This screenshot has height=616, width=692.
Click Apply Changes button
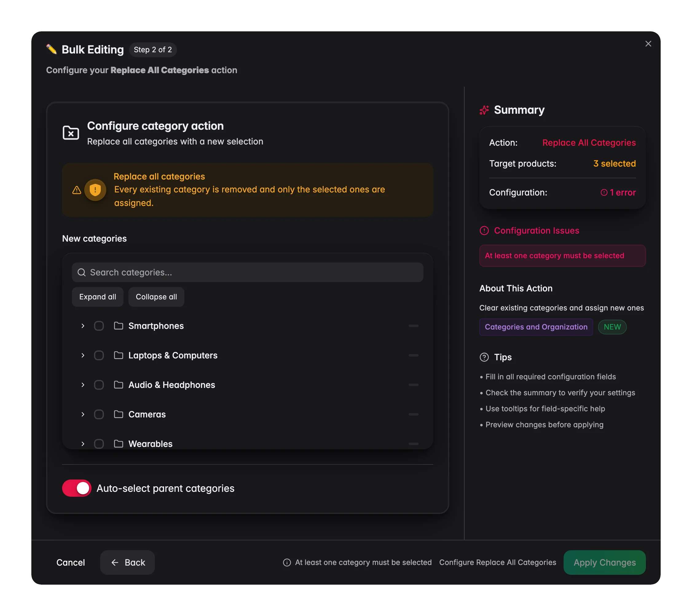(x=604, y=563)
